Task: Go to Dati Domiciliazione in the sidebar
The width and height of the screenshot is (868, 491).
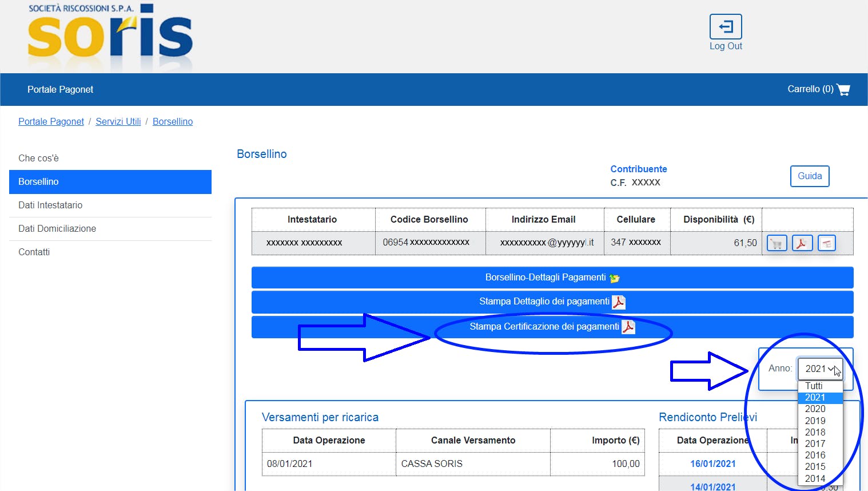Action: coord(57,228)
